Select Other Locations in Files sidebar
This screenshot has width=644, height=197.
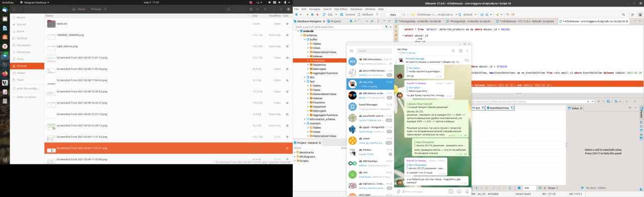coord(26,97)
